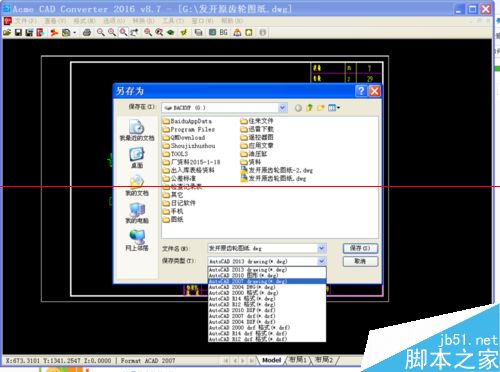The height and width of the screenshot is (372, 500).
Task: Select the 厂资料2015-1-18 folder
Action: point(191,162)
